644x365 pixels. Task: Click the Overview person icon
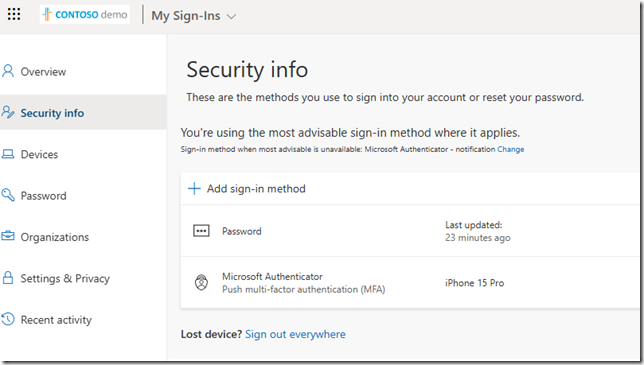[8, 71]
